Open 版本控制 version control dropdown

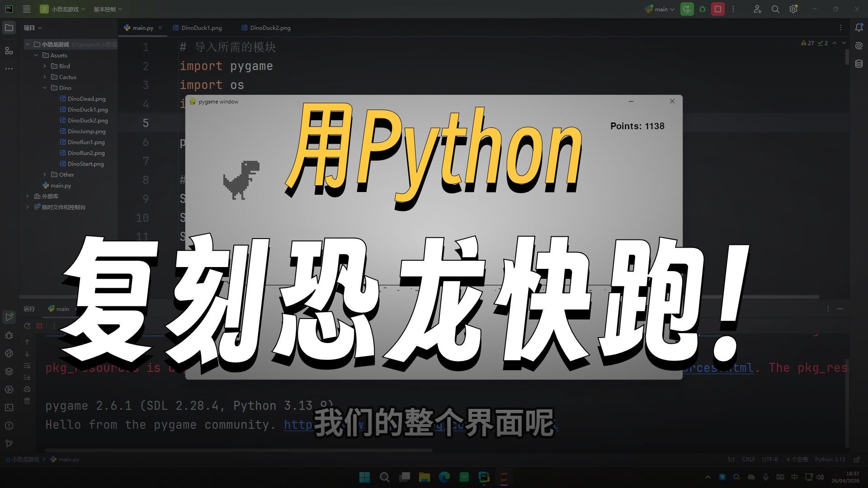[x=108, y=9]
